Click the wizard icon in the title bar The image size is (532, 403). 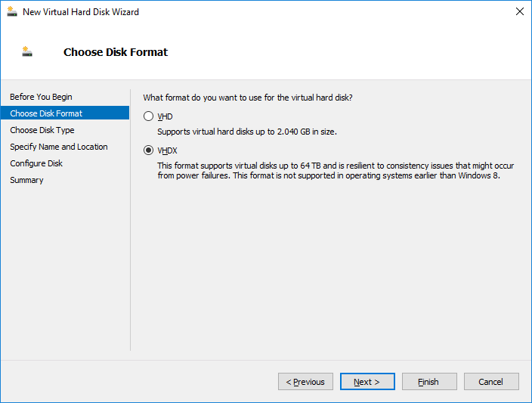coord(12,11)
